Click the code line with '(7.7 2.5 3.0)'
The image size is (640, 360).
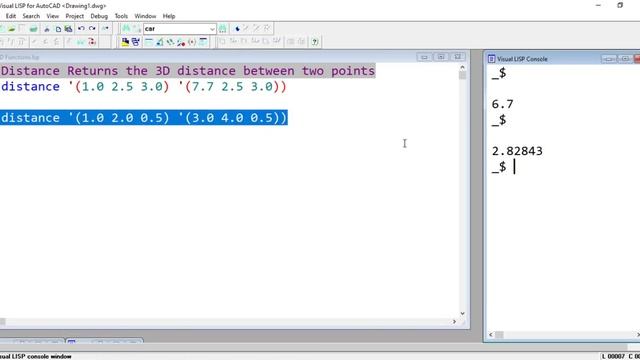[144, 87]
